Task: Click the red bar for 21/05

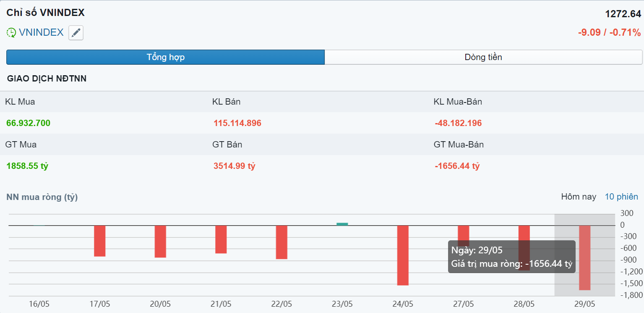Action: coord(221,239)
